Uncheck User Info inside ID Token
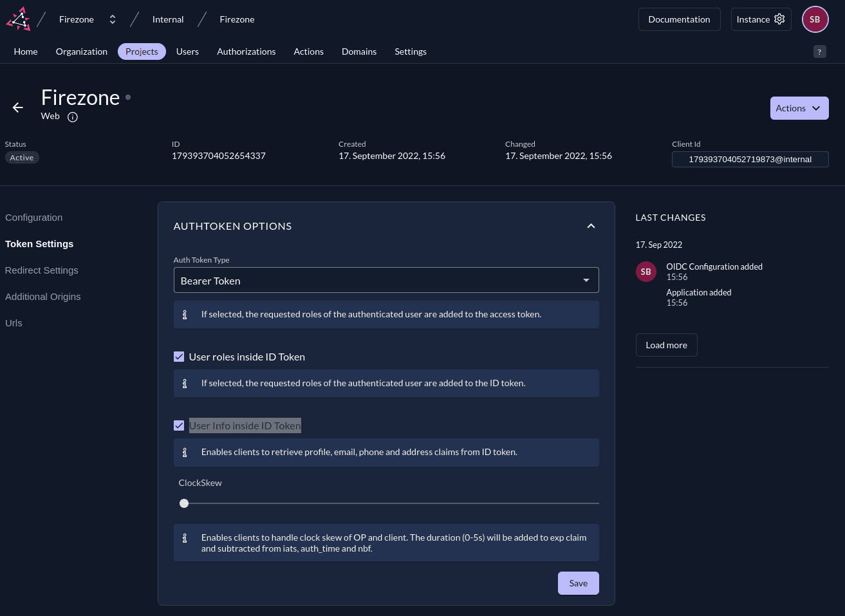Viewport: 845px width, 616px height. click(x=178, y=425)
